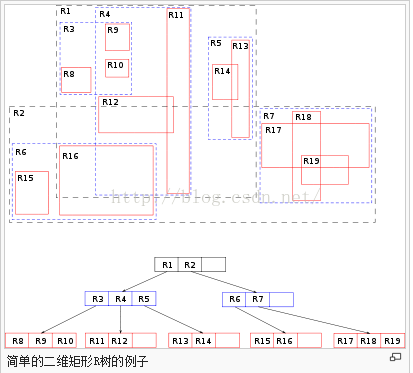Click the R2 label in the rectangle diagram
This screenshot has width=413, height=373.
point(19,113)
